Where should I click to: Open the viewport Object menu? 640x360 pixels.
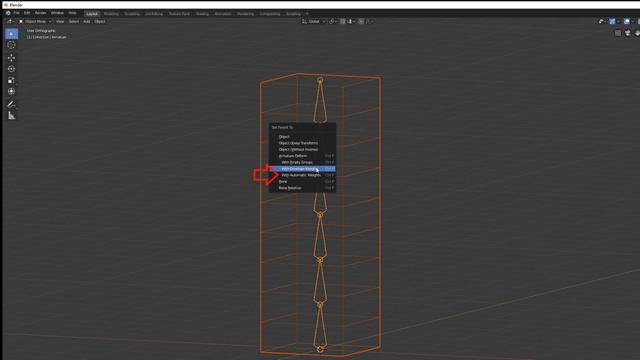(x=100, y=21)
